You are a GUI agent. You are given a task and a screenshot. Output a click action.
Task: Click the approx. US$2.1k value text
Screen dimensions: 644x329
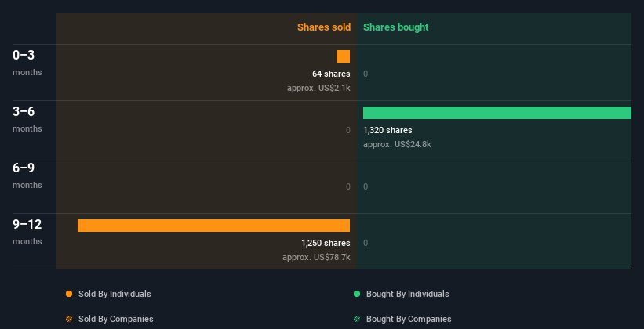pyautogui.click(x=318, y=88)
